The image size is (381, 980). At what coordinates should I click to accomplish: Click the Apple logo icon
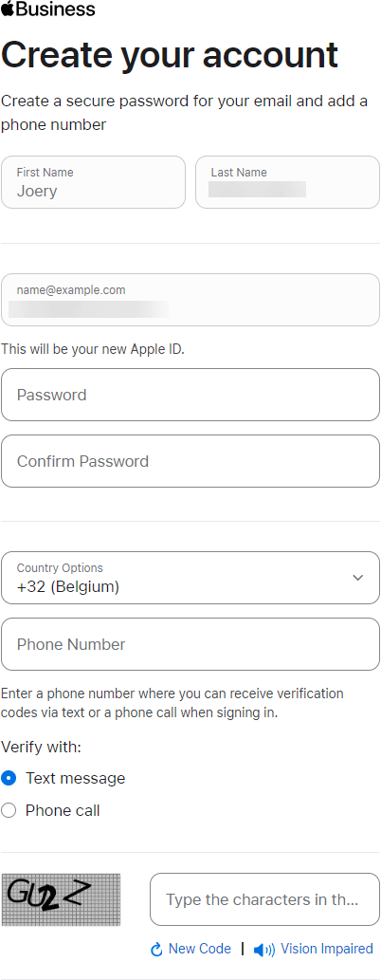pyautogui.click(x=9, y=9)
